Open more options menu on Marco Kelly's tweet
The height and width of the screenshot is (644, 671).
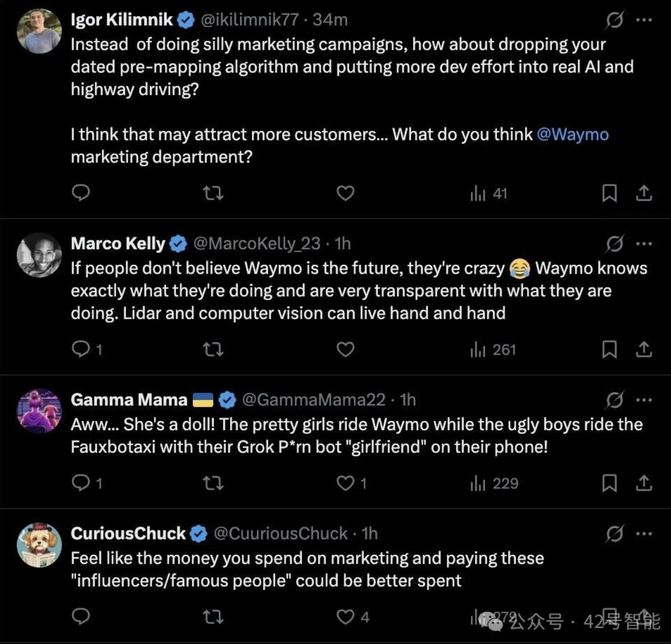point(644,244)
